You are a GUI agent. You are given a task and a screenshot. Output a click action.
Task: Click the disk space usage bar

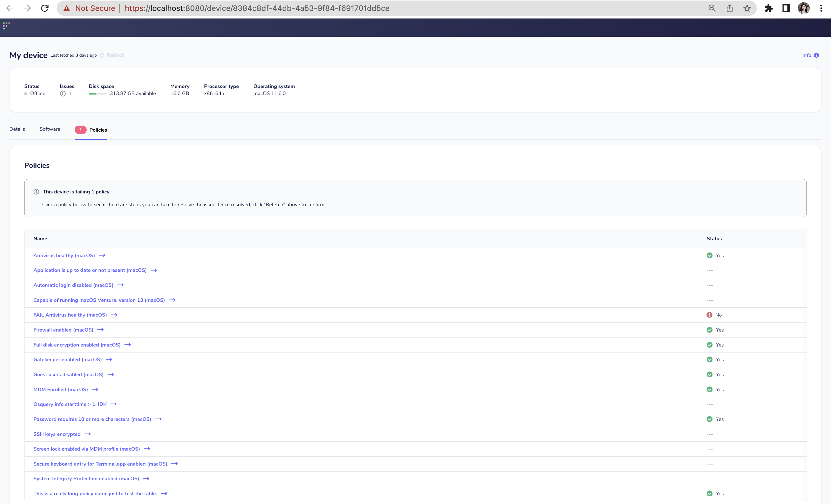pos(97,94)
